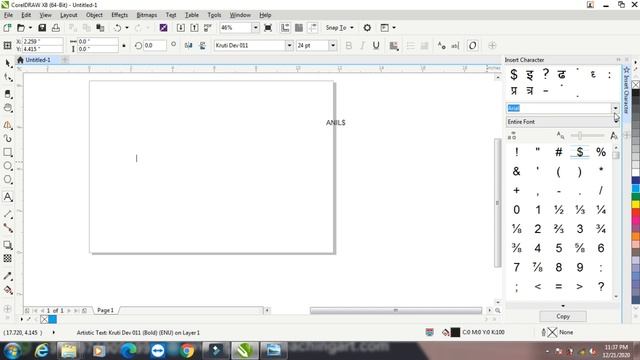Open Kruti Dev 011 font list dropdown

pos(289,45)
